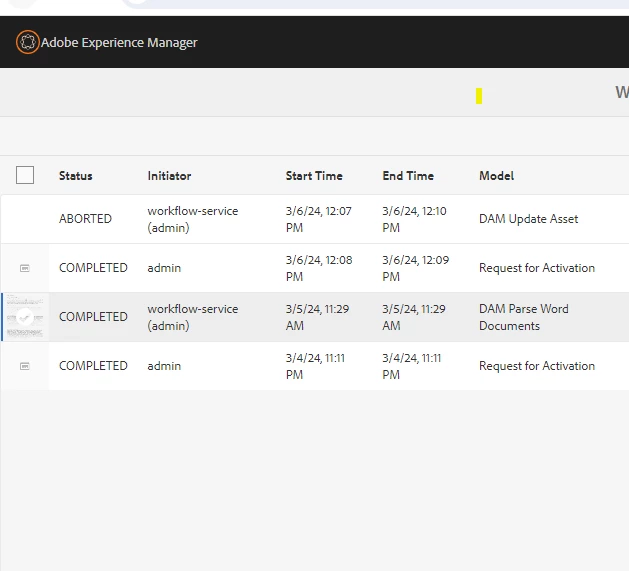Click the start time 3/4/24, 11:11 PM
This screenshot has width=629, height=571.
pos(315,366)
